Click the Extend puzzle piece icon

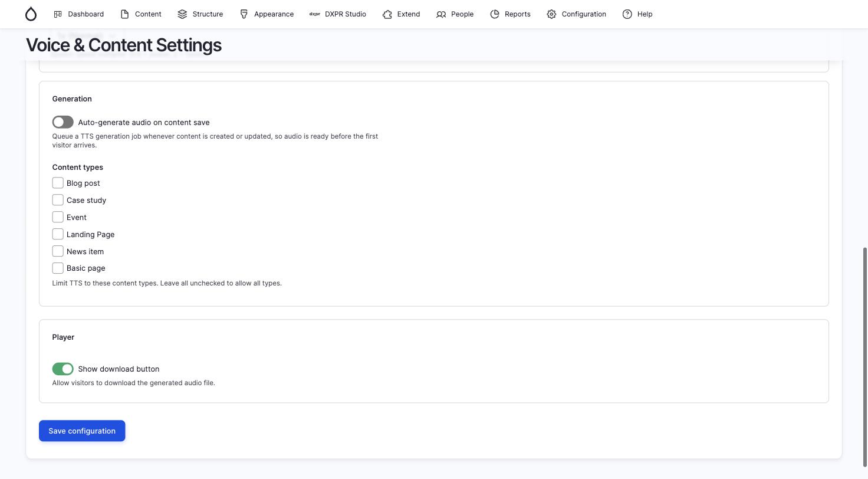tap(387, 14)
